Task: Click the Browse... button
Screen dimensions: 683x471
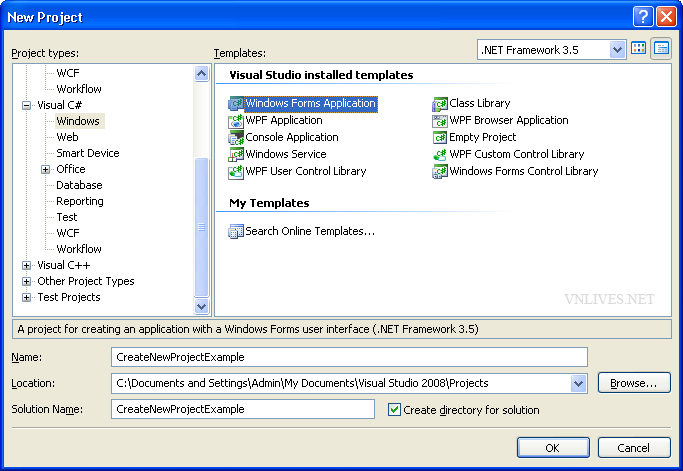Action: tap(634, 383)
